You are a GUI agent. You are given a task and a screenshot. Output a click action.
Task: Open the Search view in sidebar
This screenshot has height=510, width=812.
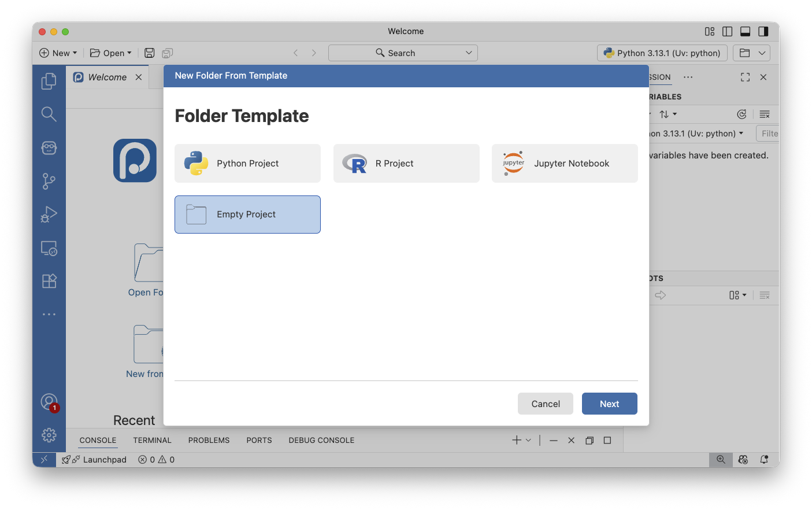coord(49,114)
